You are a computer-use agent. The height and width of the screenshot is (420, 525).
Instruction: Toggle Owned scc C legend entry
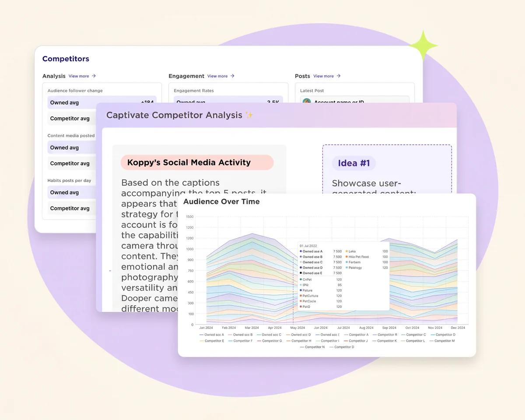tap(269, 335)
